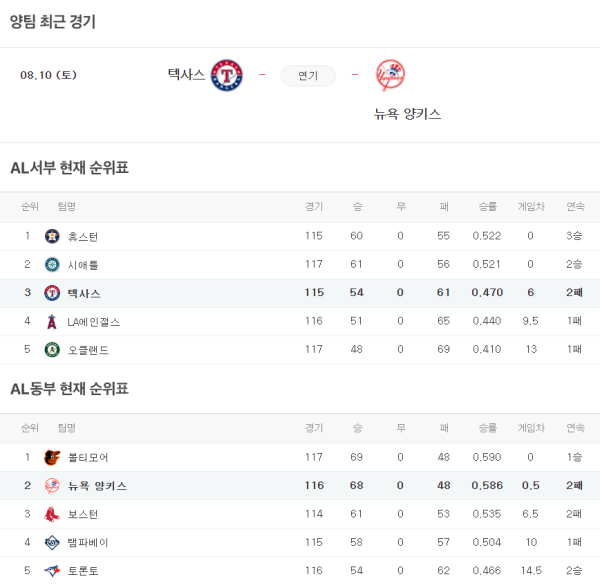Click the LA Angels team logo
600x588 pixels.
coord(52,322)
